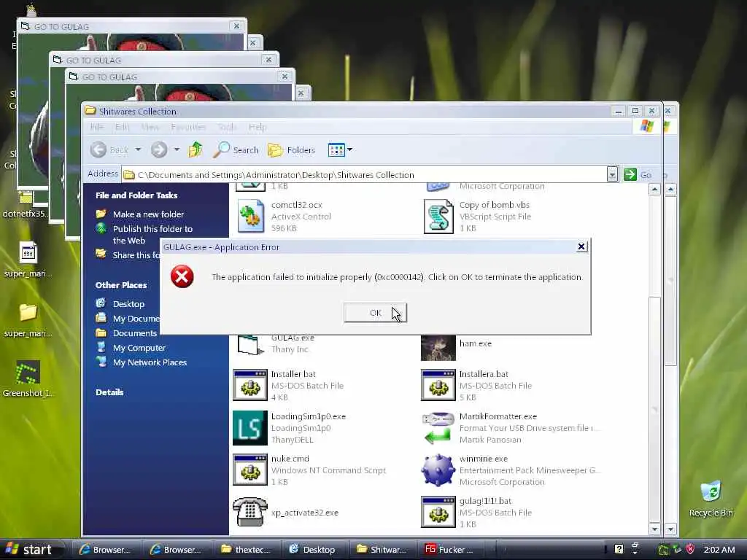Open the Back history dropdown arrow

138,149
